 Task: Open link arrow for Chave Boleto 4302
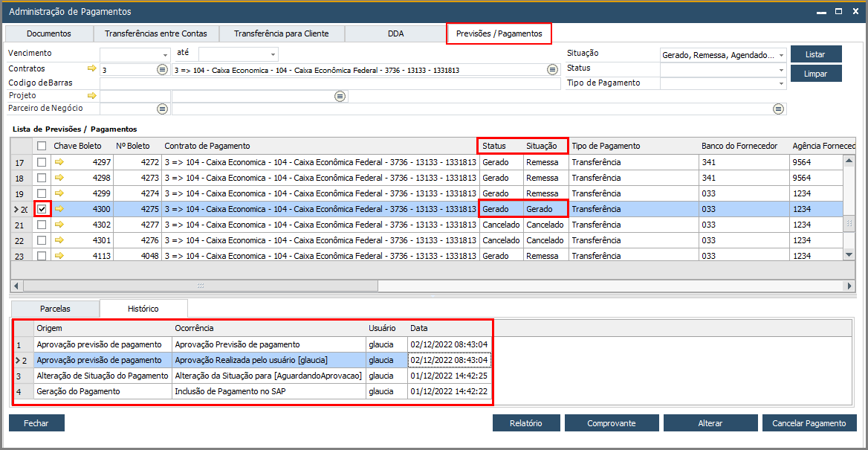point(59,225)
